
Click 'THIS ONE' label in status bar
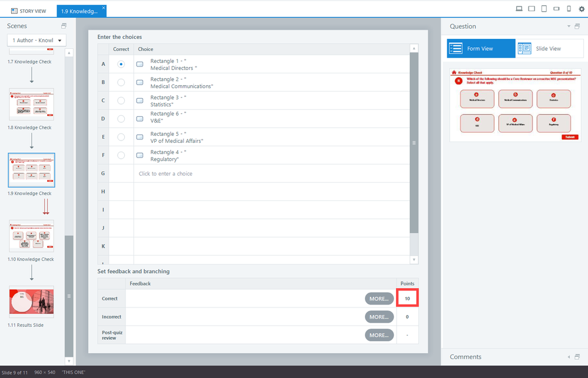click(x=74, y=372)
